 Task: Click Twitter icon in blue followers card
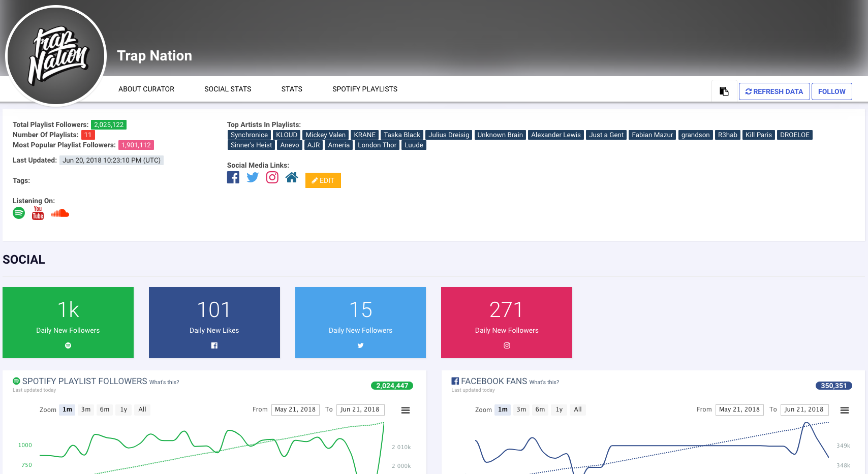tap(361, 345)
